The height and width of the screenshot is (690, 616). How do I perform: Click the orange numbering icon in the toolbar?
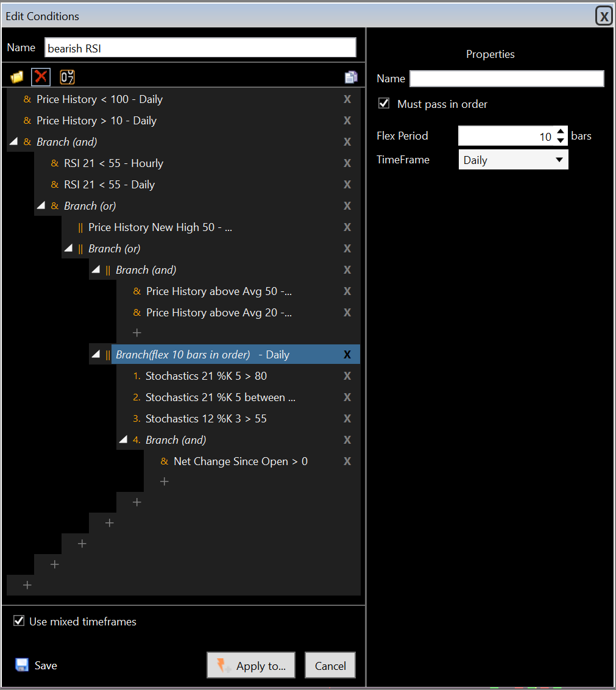(x=67, y=77)
